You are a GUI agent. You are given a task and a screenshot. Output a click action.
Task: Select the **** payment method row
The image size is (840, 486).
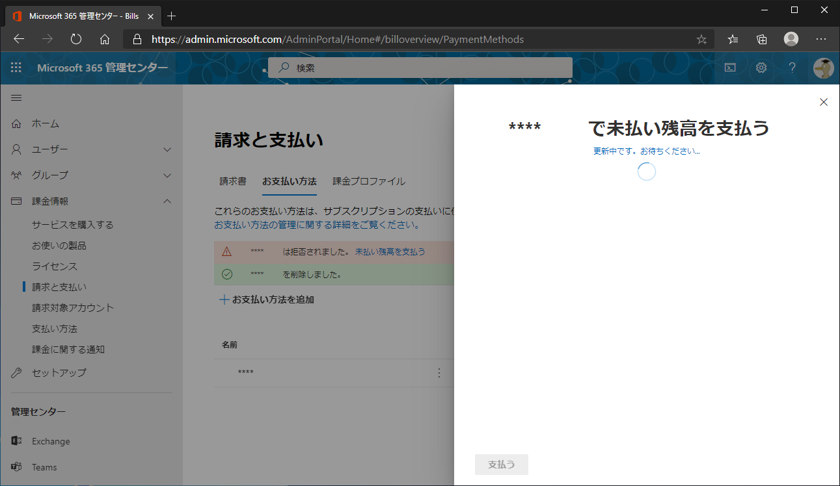334,373
